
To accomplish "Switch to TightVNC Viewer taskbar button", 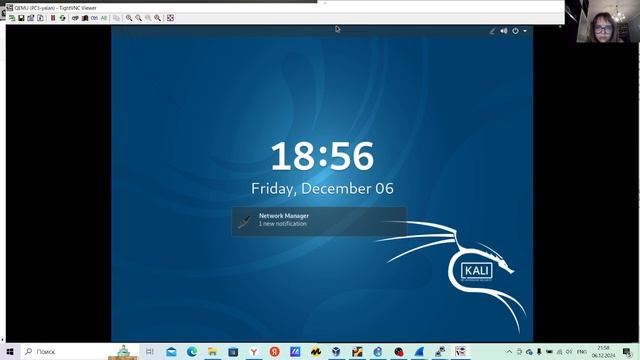I will coord(460,351).
